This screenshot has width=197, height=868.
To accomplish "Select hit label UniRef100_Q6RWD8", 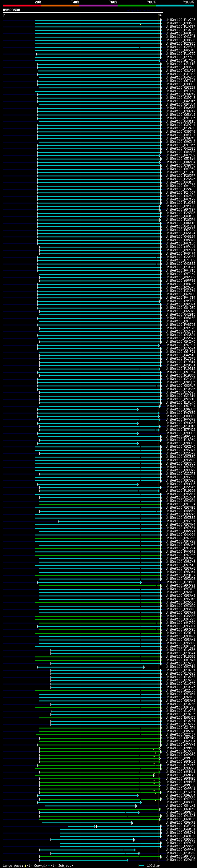I will pyautogui.click(x=180, y=294).
